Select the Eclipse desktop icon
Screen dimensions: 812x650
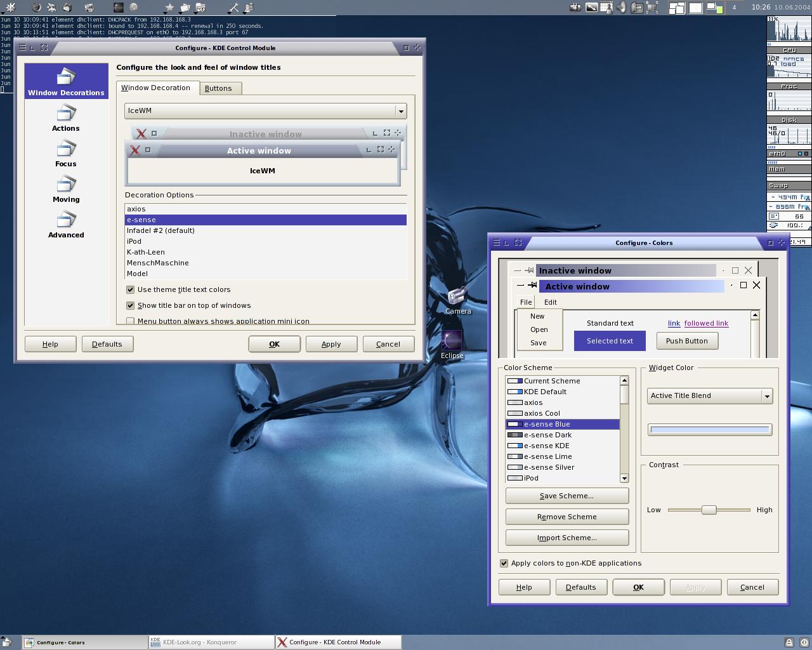pyautogui.click(x=452, y=345)
